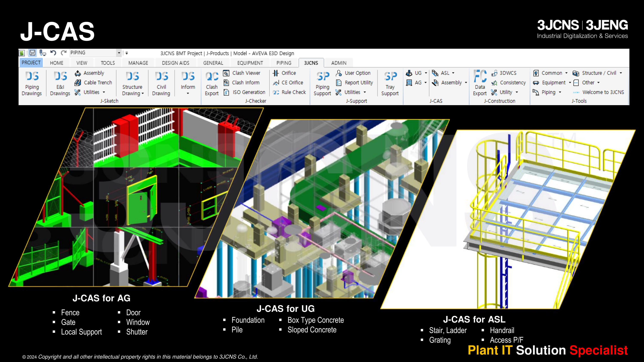
Task: Run ISO Generation
Action: tap(244, 92)
